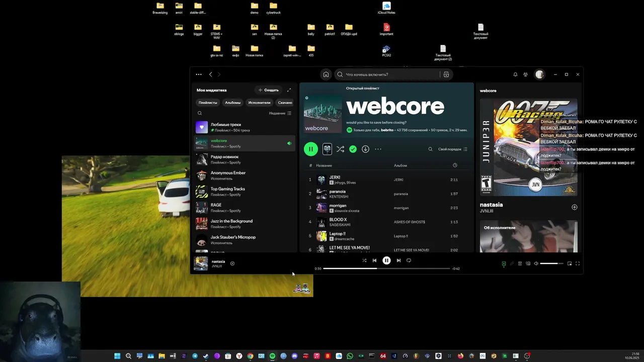The height and width of the screenshot is (362, 644).
Task: Open 'Недавние' library sort dropdown
Action: point(280,113)
